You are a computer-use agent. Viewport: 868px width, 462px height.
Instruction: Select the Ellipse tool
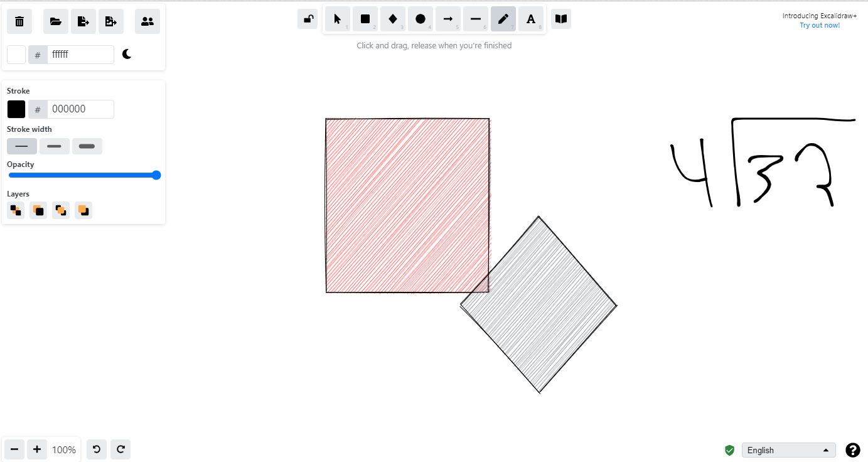420,18
